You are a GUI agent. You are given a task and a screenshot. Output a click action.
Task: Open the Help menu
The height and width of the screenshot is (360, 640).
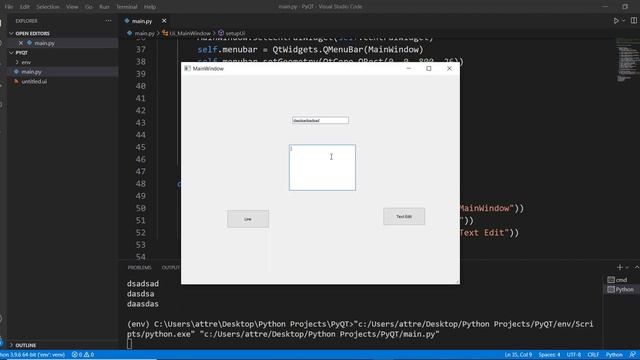coord(150,7)
